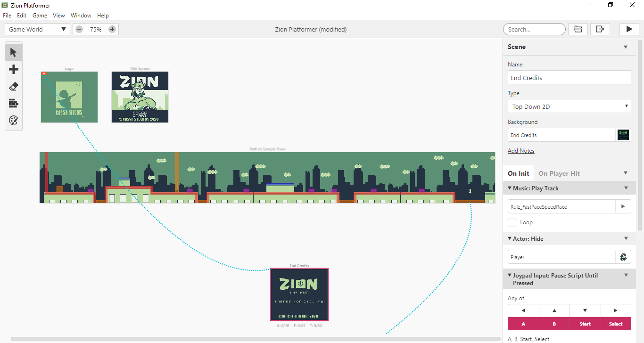Open the script tabs options arrow

[x=626, y=173]
